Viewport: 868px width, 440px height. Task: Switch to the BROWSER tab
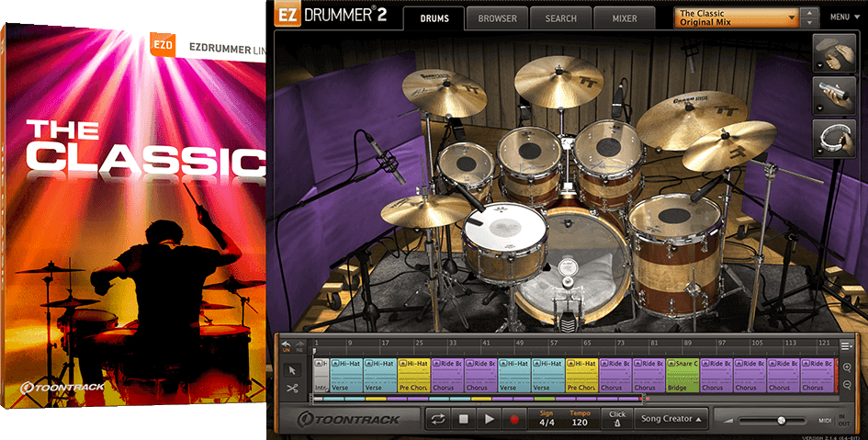[x=497, y=18]
